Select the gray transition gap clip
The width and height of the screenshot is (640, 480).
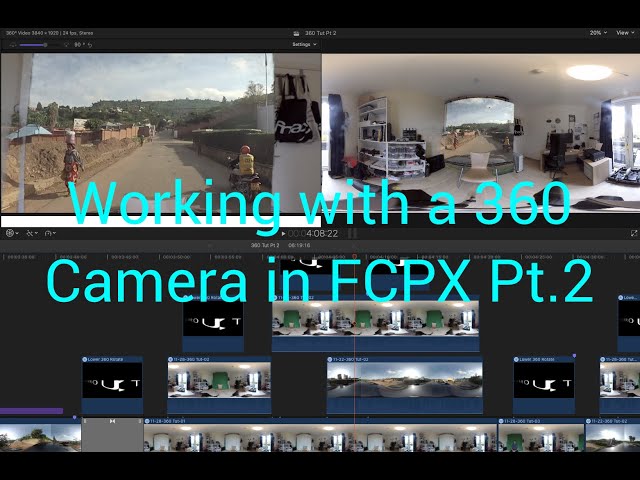click(112, 435)
